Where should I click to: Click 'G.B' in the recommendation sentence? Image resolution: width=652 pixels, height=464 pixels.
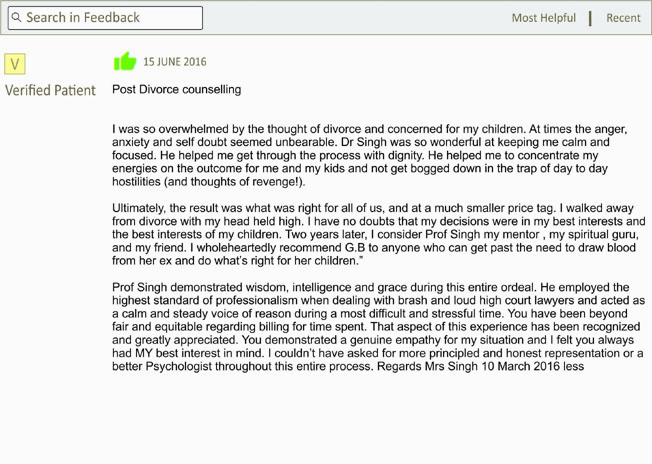355,248
